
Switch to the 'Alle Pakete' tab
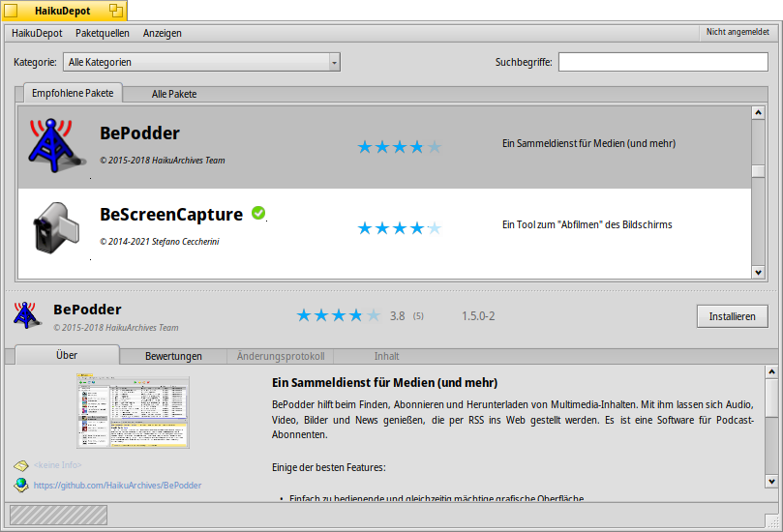coord(174,95)
